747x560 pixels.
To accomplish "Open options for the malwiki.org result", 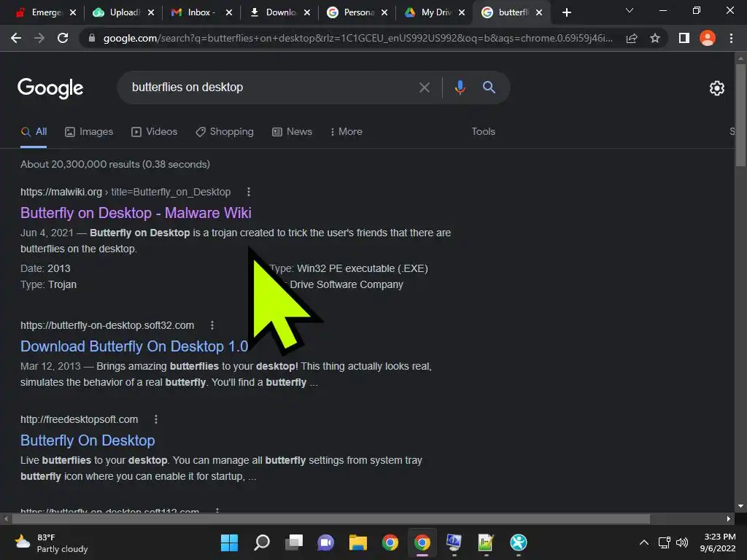I will coord(248,192).
